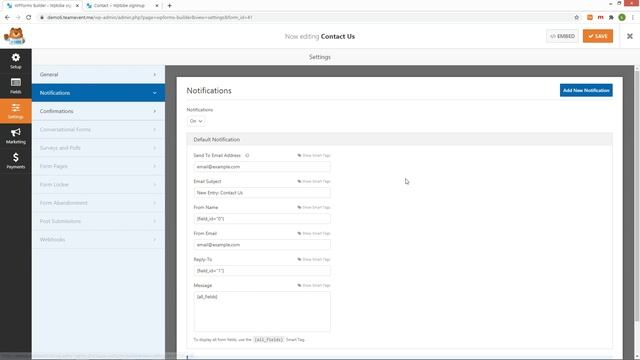Image resolution: width=640 pixels, height=360 pixels.
Task: Open the Fields panel in sidebar
Action: click(16, 86)
